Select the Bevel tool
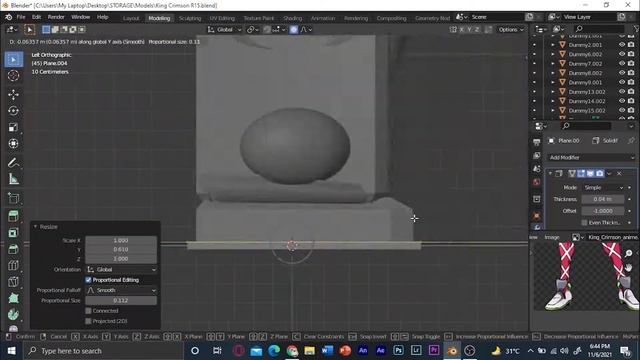The width and height of the screenshot is (640, 360). pyautogui.click(x=13, y=249)
